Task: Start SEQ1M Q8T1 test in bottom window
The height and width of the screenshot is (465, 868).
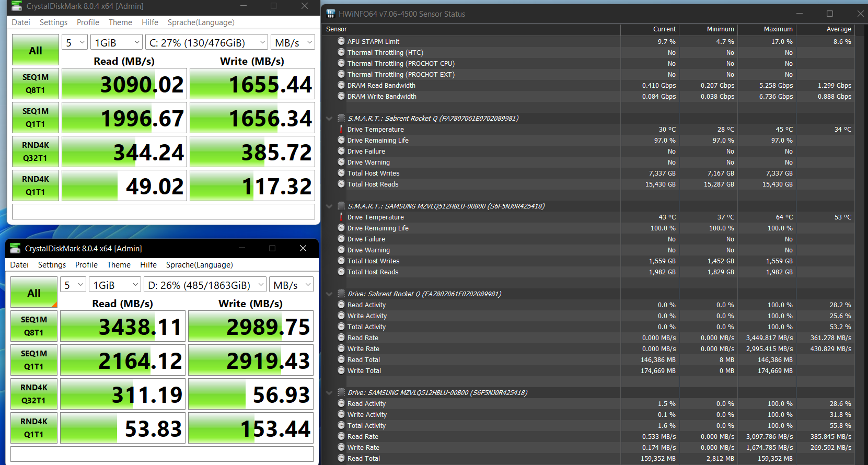Action: tap(34, 326)
